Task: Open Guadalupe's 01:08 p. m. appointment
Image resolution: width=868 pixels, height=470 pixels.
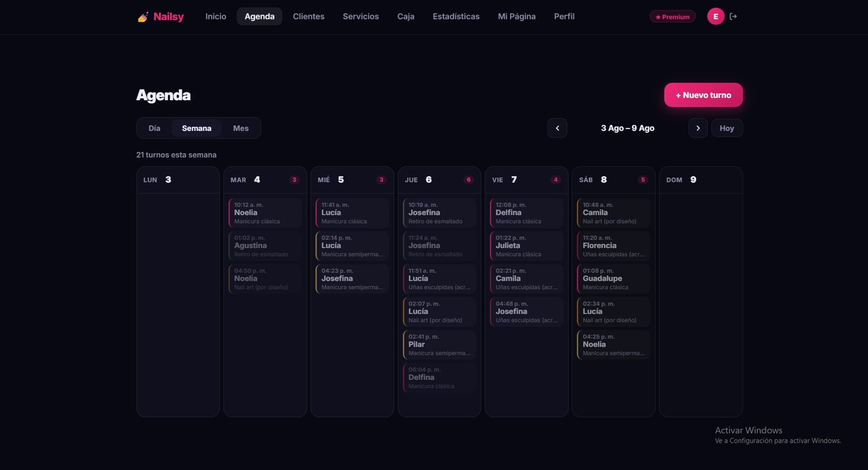Action: 614,279
